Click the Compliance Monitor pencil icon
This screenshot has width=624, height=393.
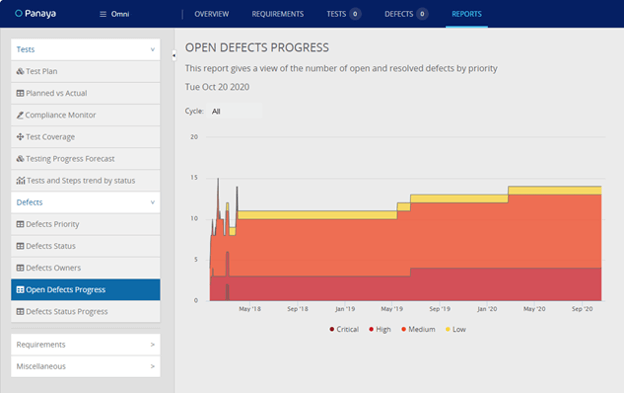(20, 115)
